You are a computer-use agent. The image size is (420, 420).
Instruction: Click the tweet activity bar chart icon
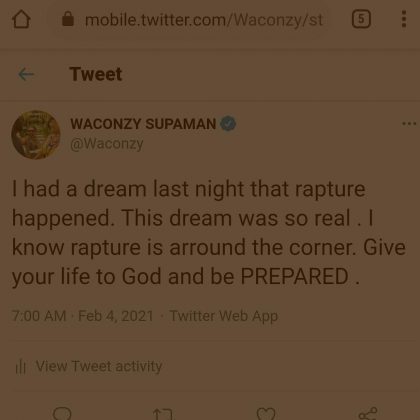click(x=21, y=367)
